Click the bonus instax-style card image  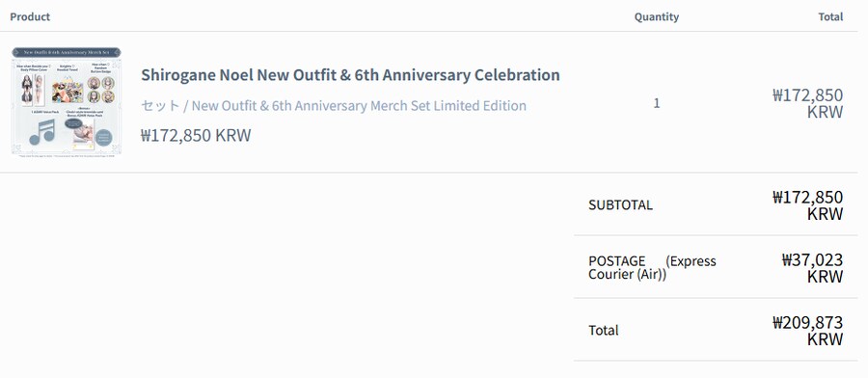(x=83, y=135)
